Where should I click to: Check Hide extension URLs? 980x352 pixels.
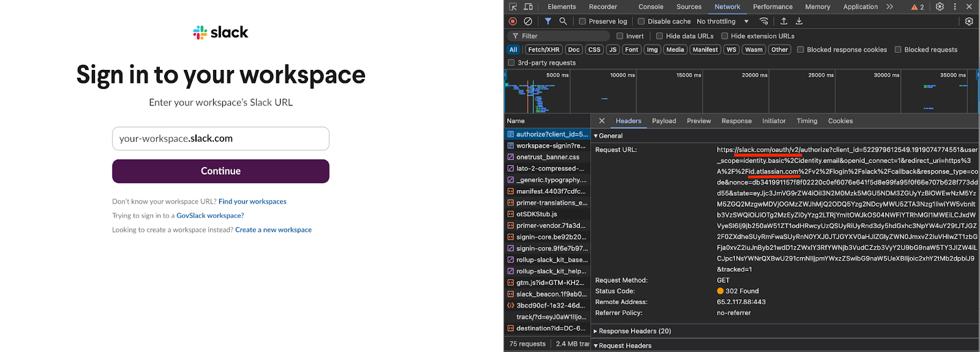(725, 36)
